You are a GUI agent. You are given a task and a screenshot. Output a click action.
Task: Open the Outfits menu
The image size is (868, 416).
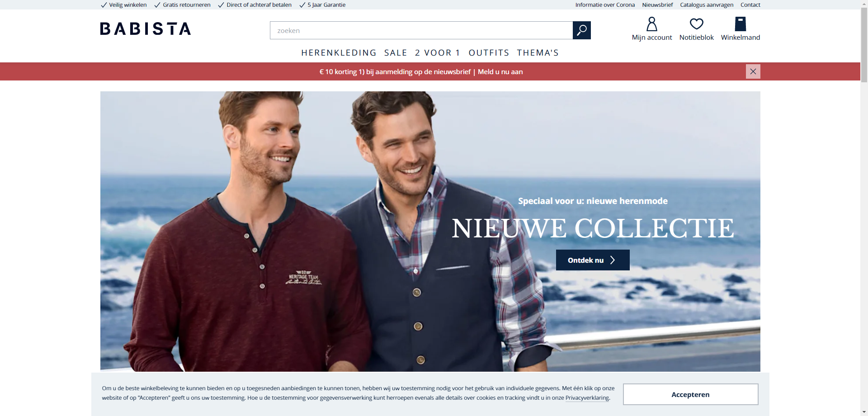(x=489, y=53)
